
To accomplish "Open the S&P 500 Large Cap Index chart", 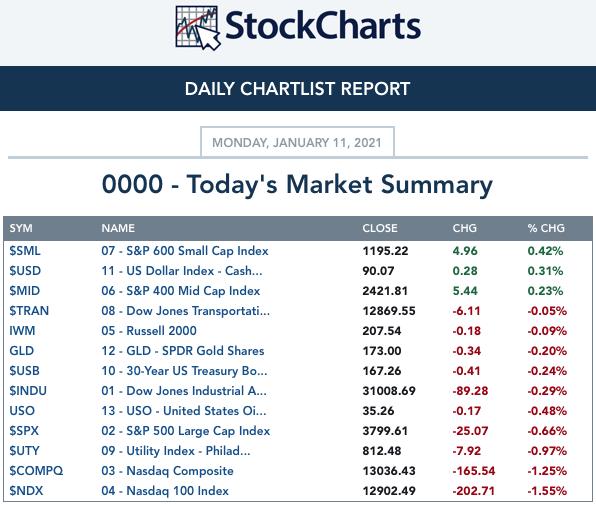I will 185,431.
